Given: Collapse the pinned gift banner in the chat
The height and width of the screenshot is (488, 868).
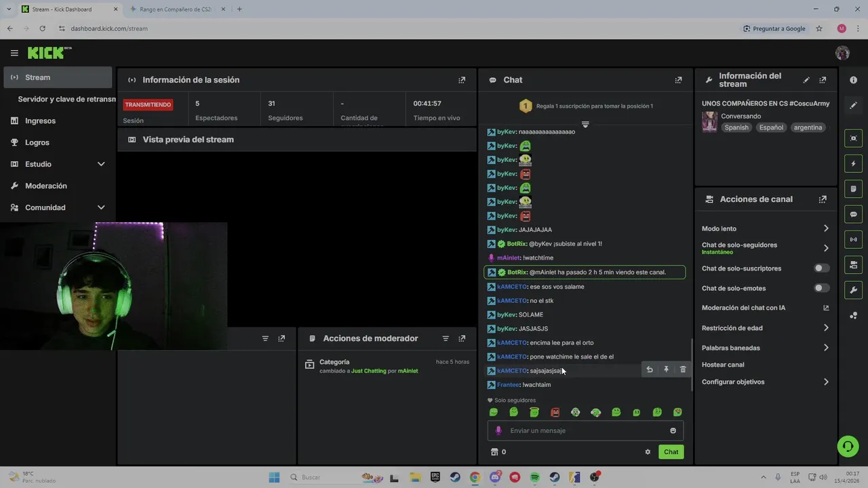Looking at the screenshot, I should (585, 124).
